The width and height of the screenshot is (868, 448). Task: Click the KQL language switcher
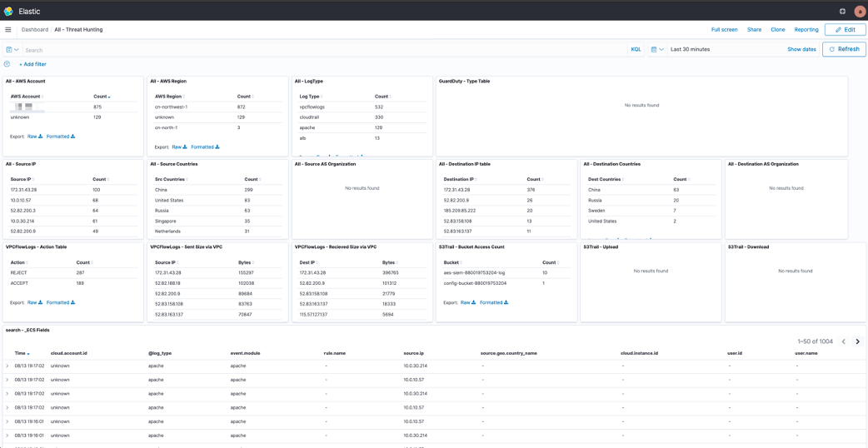pos(636,49)
